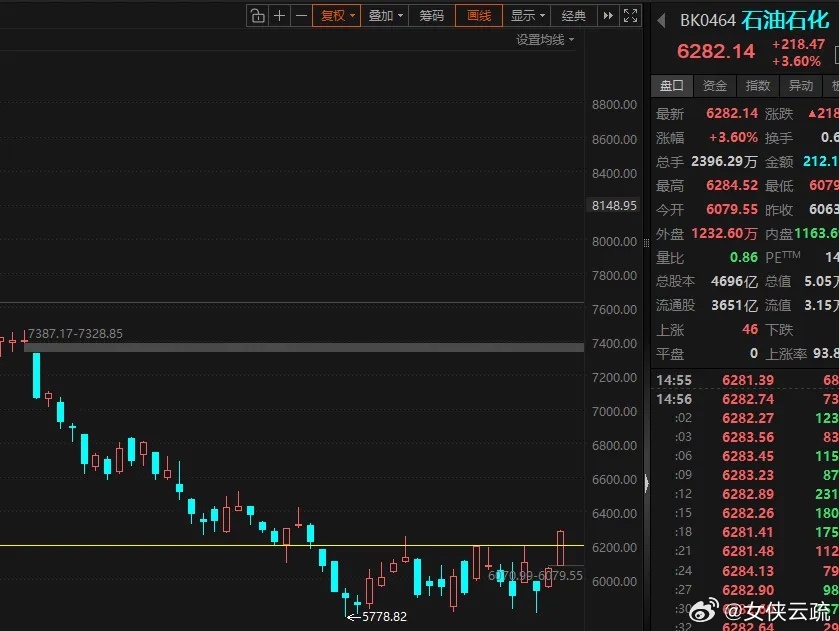Click the side panel collapse arrow near 6600.00
Viewport: 839px width, 631px height.
click(646, 483)
